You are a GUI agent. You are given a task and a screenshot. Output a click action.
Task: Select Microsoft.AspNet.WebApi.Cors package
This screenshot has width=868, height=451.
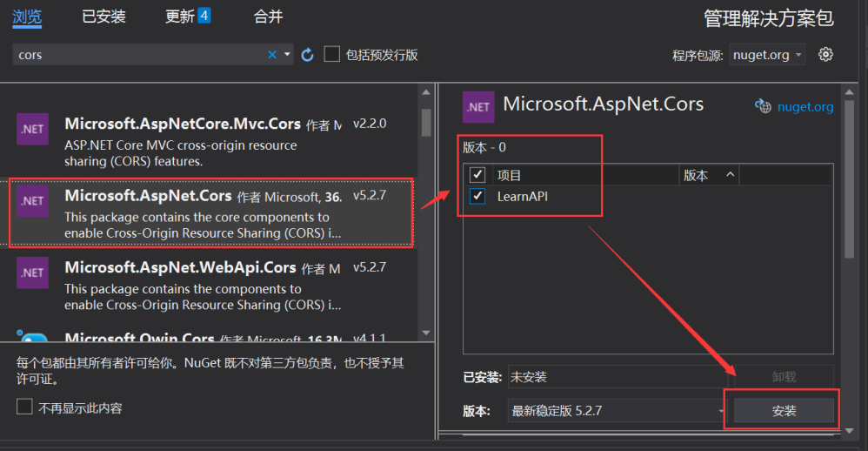210,286
